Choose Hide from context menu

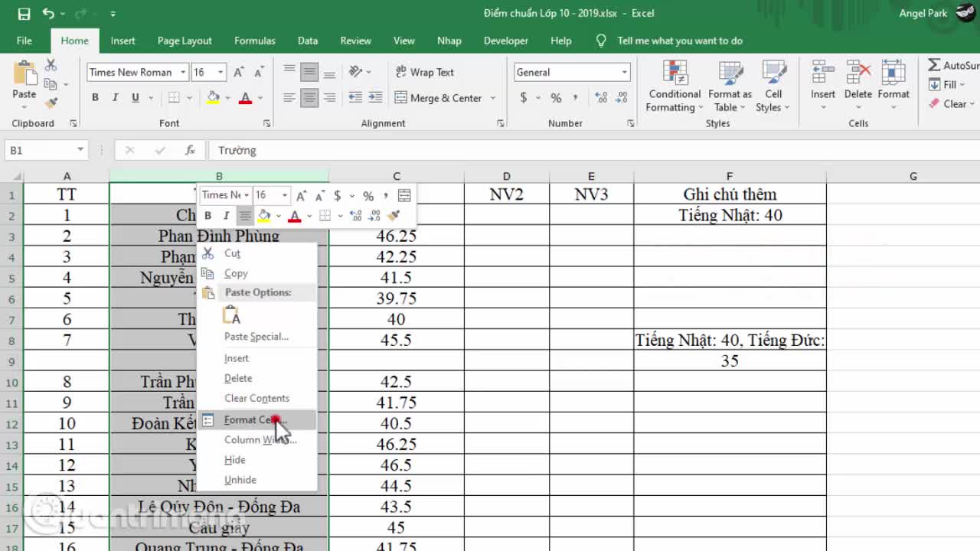click(x=257, y=460)
